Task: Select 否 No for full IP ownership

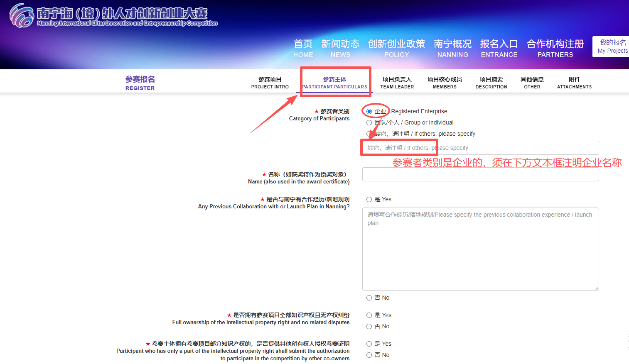Action: click(x=369, y=326)
